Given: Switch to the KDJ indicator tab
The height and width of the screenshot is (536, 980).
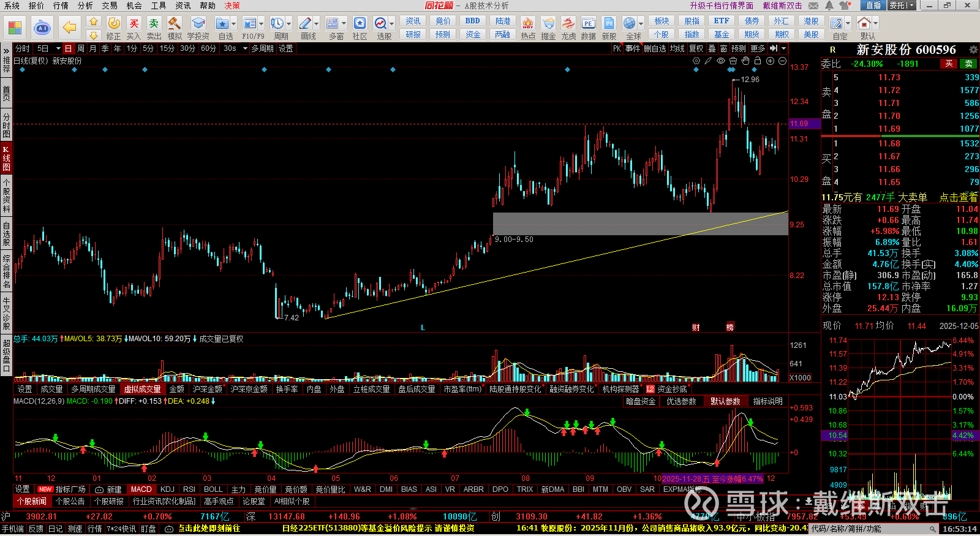Looking at the screenshot, I should click(167, 489).
